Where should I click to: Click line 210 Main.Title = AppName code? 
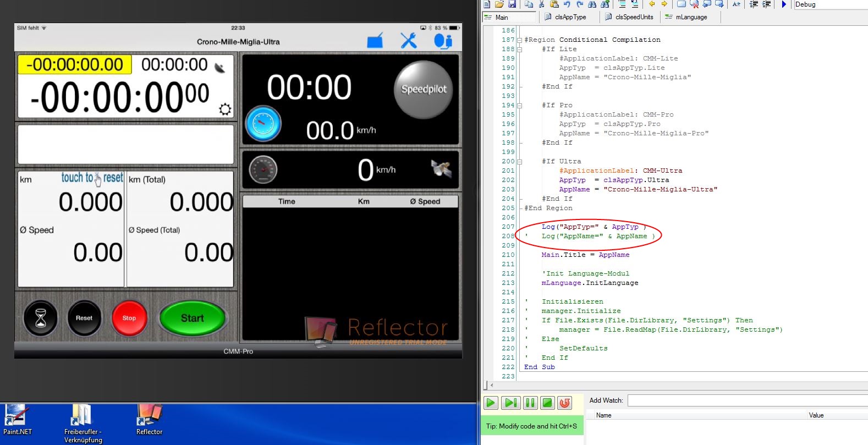[x=585, y=255]
